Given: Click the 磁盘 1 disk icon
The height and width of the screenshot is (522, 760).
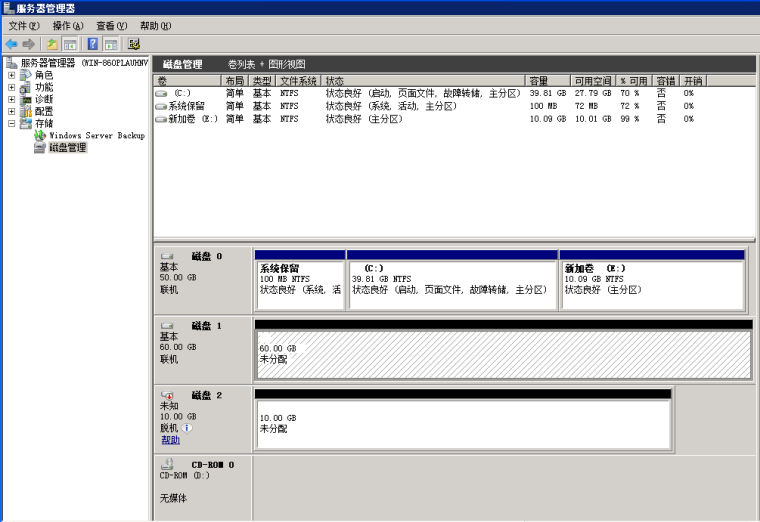Looking at the screenshot, I should [167, 326].
